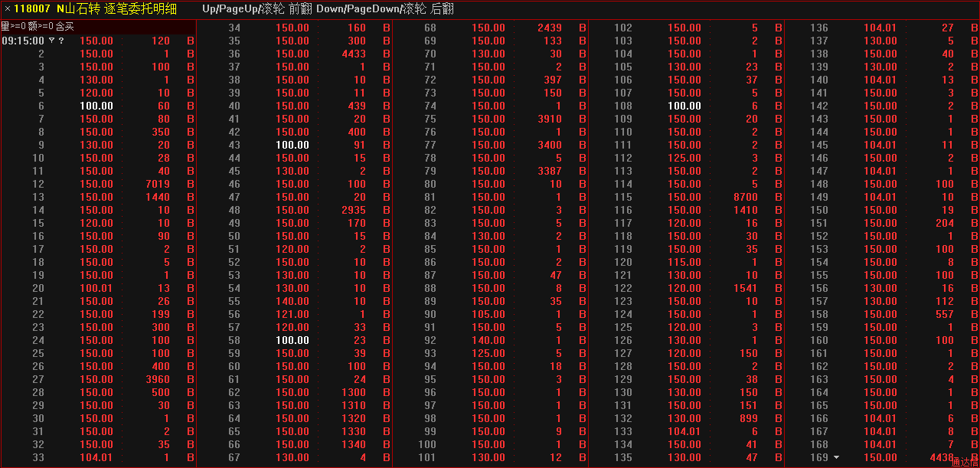This screenshot has width=980, height=468.
Task: Click the B flag in row 135
Action: 779,457
